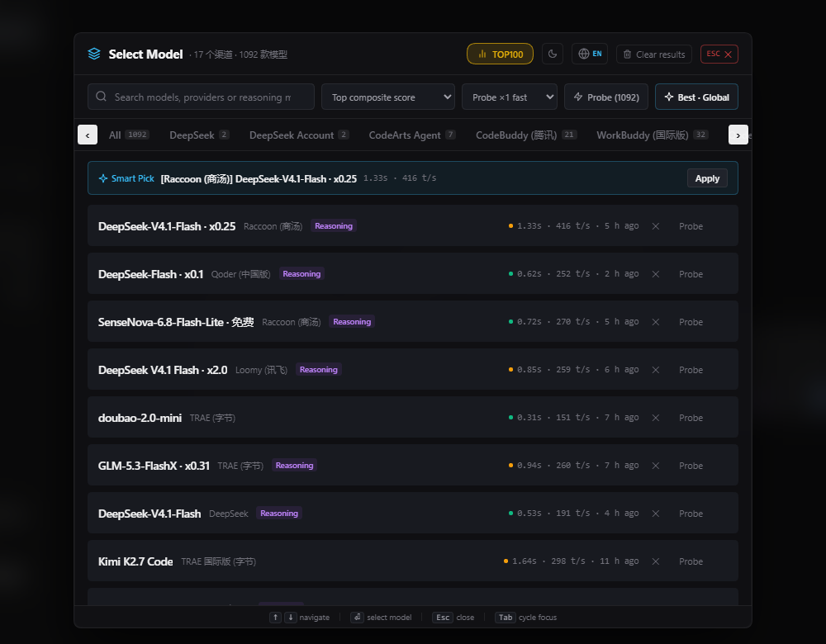This screenshot has height=644, width=826.
Task: Select the DeepSeek provider tab
Action: coord(199,135)
